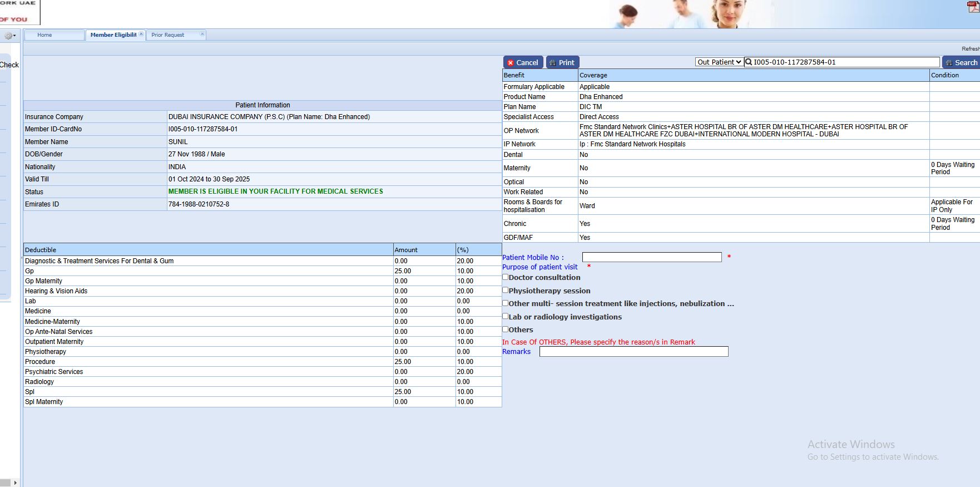The height and width of the screenshot is (487, 980).
Task: Click the icon on the Search button
Action: coord(949,63)
